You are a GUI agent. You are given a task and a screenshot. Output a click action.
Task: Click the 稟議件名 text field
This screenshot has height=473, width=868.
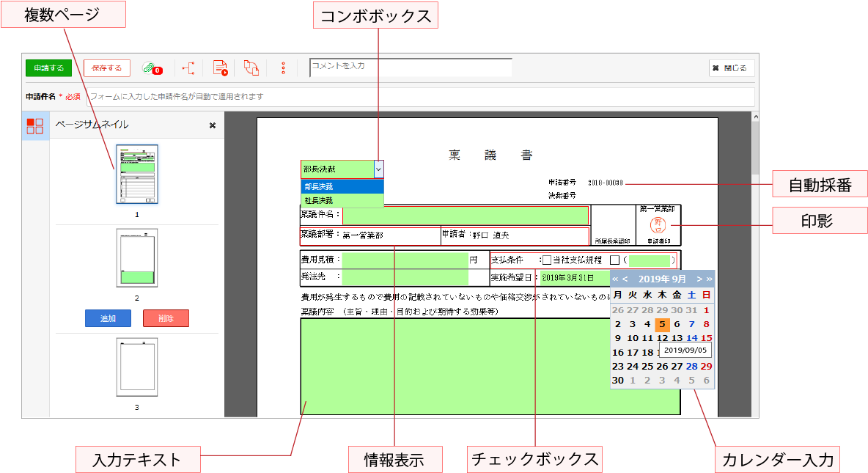tap(466, 216)
